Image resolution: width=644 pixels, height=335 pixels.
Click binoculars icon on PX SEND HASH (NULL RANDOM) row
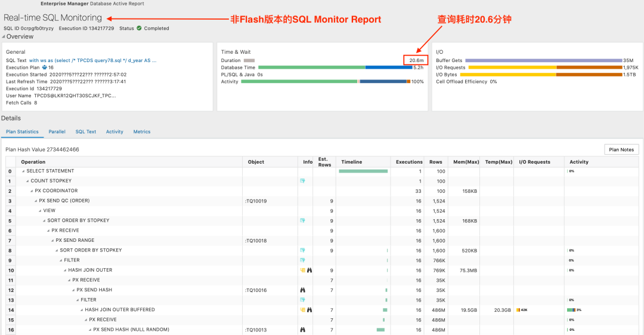(x=303, y=330)
